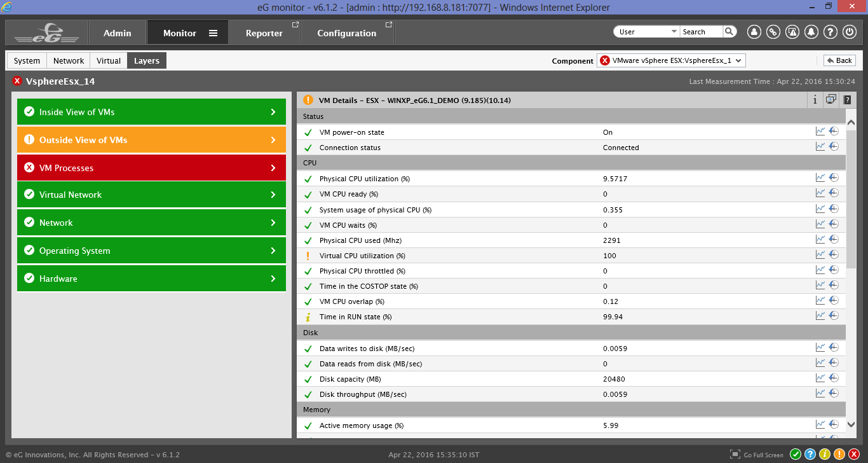Click the remote console monitors icon
The width and height of the screenshot is (868, 463).
831,99
